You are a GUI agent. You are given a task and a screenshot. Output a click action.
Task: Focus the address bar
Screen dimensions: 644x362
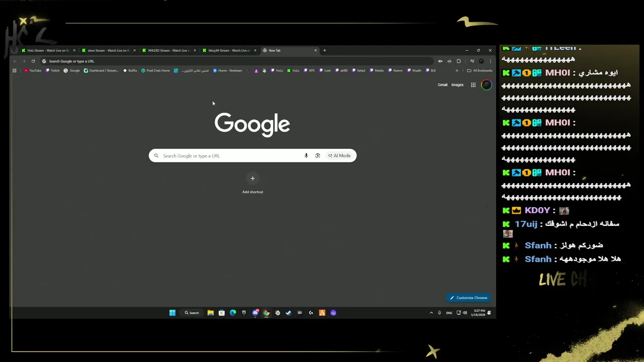(236, 61)
